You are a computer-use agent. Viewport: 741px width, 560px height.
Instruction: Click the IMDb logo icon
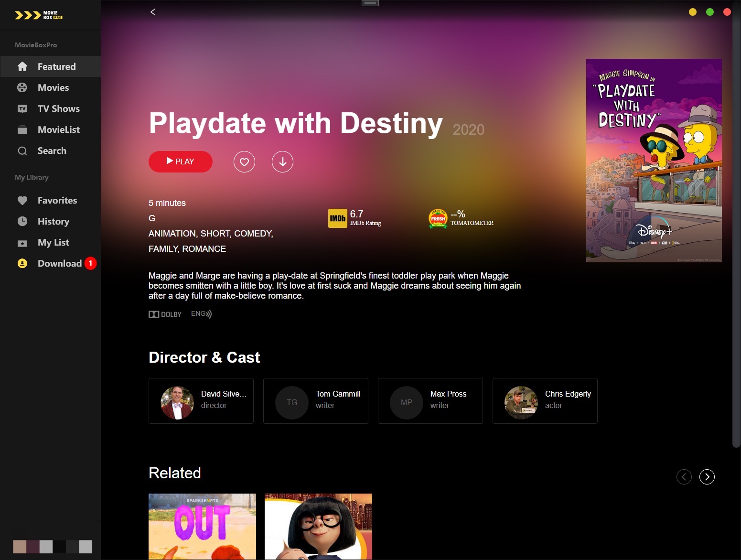pyautogui.click(x=338, y=218)
